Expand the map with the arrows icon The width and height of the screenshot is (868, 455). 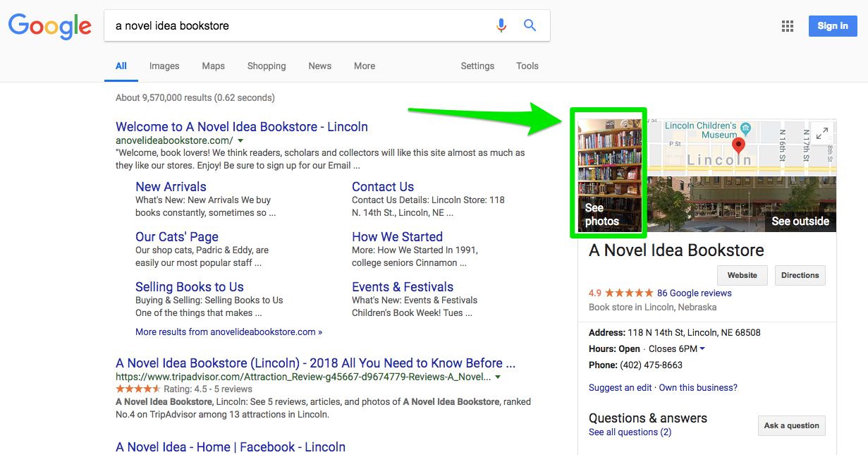[x=821, y=132]
